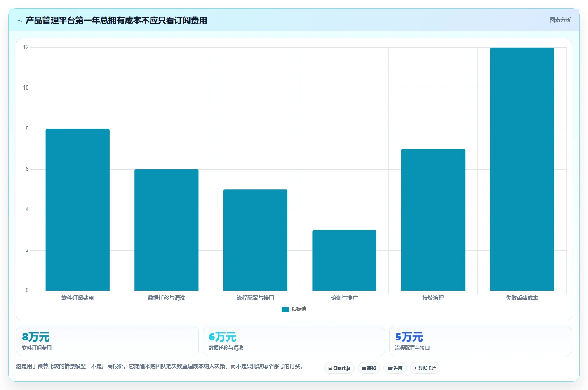Open the 8万元 软件订阅费用 card
Image resolution: width=588 pixels, height=390 pixels.
pos(107,341)
